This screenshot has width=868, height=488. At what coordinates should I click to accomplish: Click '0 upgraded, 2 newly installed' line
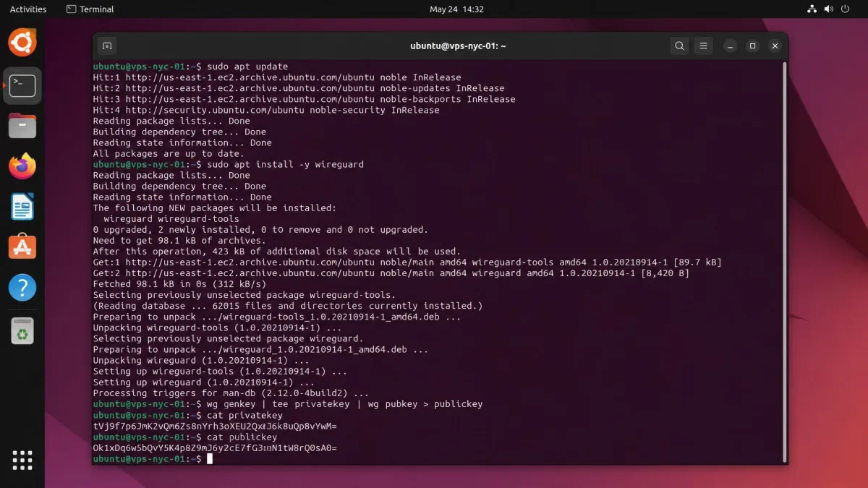tap(260, 229)
